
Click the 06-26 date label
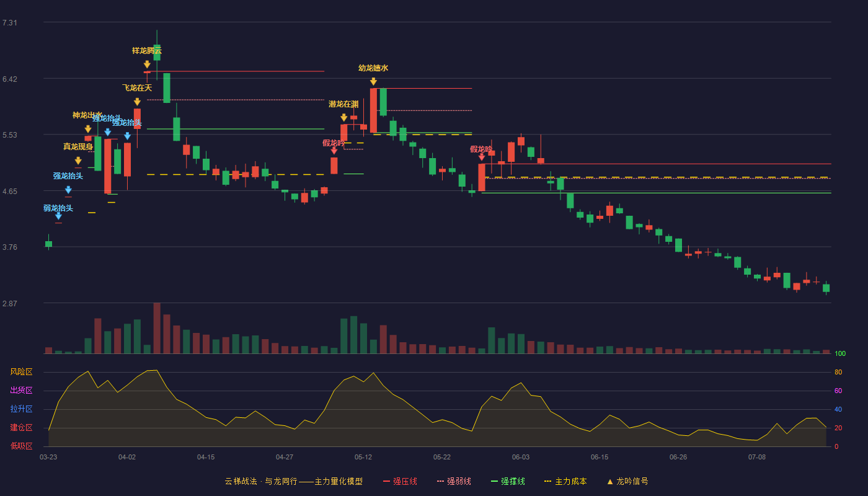pyautogui.click(x=678, y=457)
